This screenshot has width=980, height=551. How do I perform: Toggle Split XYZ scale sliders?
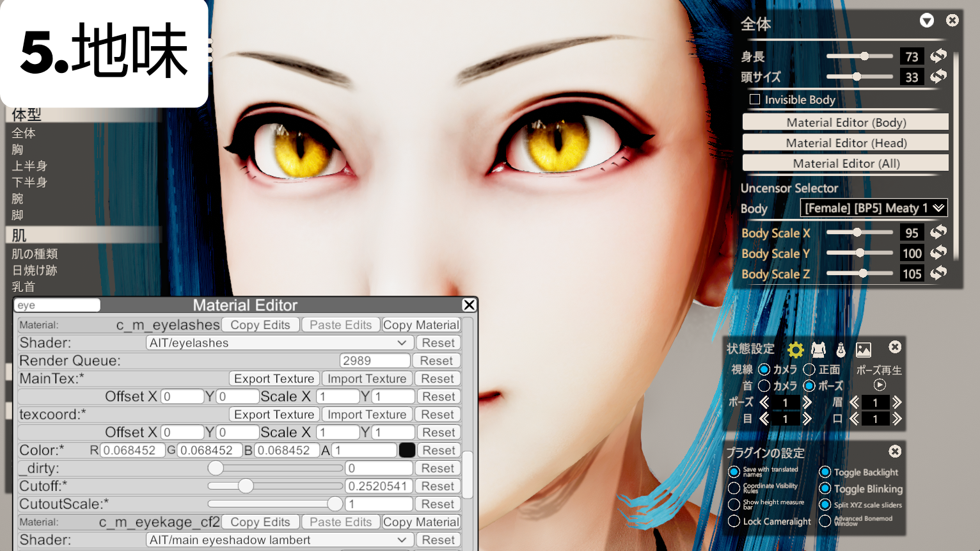click(x=825, y=505)
